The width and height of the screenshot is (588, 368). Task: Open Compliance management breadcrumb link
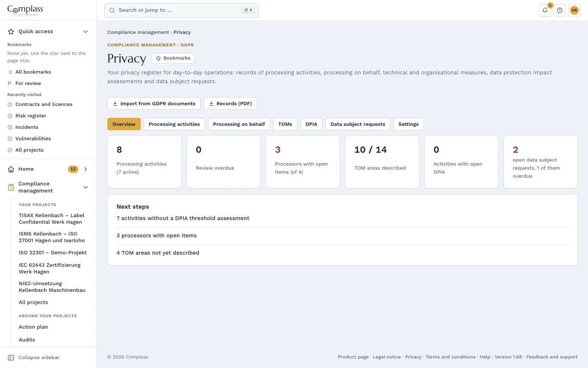(138, 32)
